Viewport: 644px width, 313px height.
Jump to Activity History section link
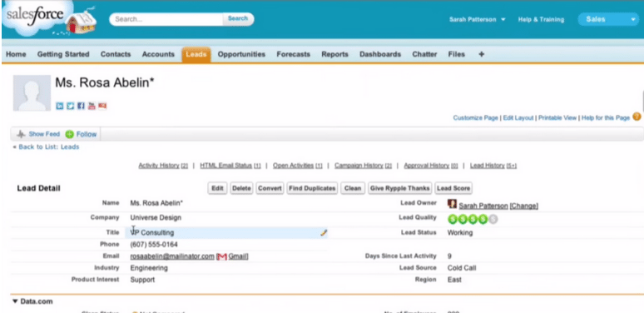coord(163,166)
